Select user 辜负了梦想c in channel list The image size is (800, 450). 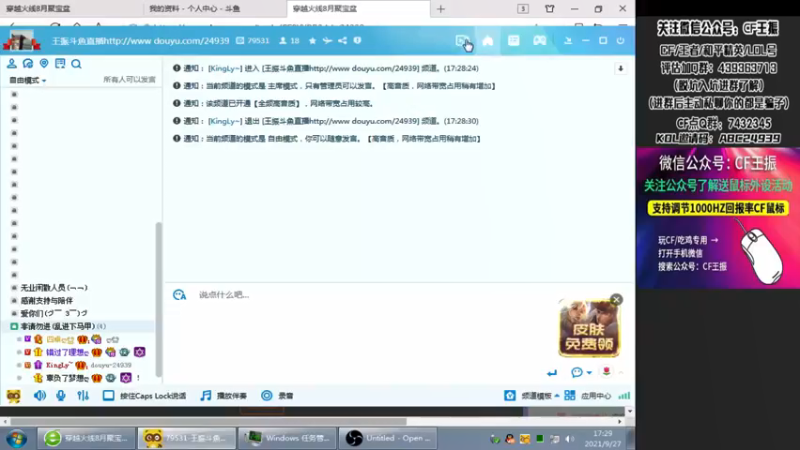67,378
